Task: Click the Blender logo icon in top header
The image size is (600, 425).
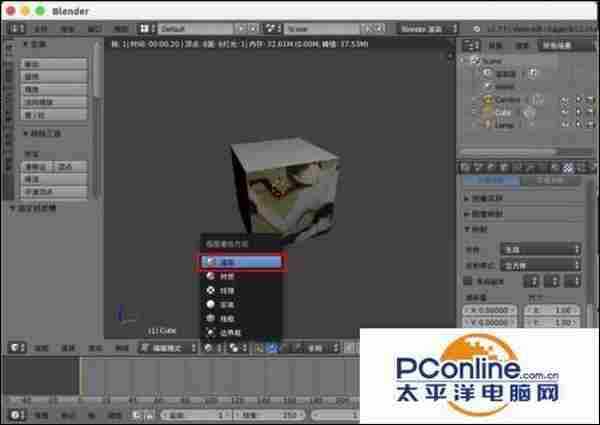Action: coord(476,29)
